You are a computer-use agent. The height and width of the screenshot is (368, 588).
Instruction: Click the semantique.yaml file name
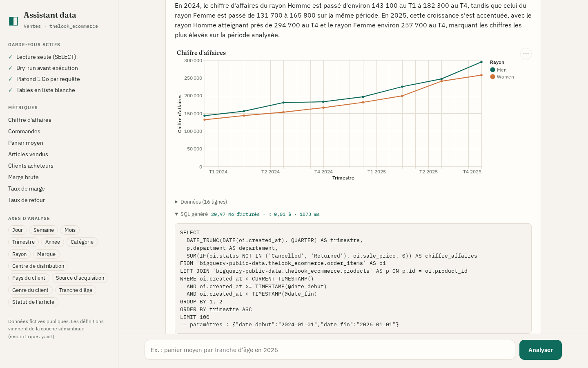click(31, 337)
